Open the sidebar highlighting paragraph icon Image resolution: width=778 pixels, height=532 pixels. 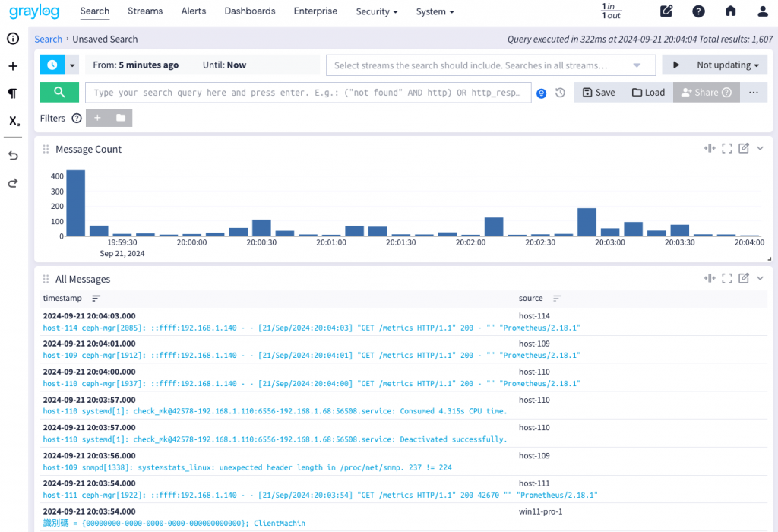pos(13,93)
